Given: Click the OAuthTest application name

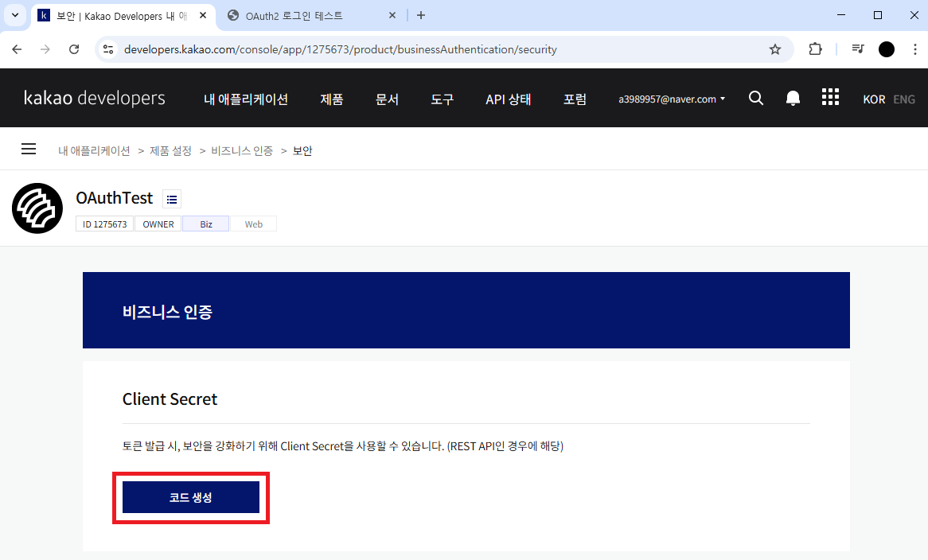Looking at the screenshot, I should [x=115, y=198].
